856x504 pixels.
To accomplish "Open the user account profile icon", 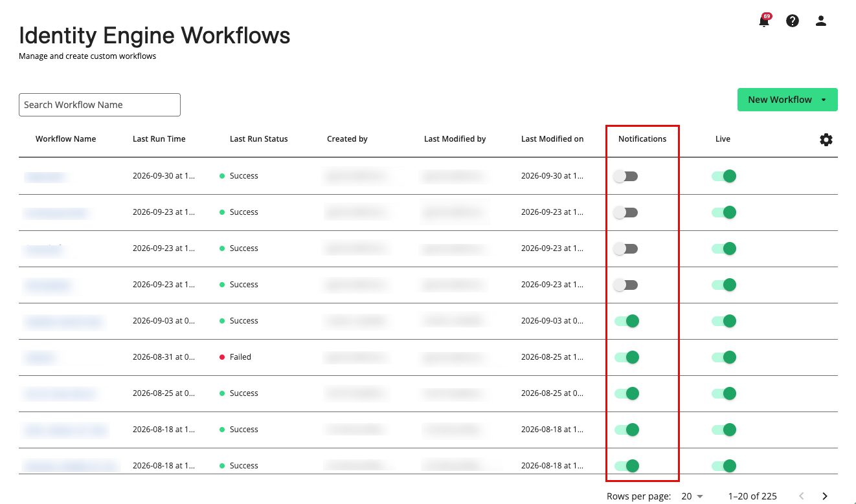I will pos(821,21).
